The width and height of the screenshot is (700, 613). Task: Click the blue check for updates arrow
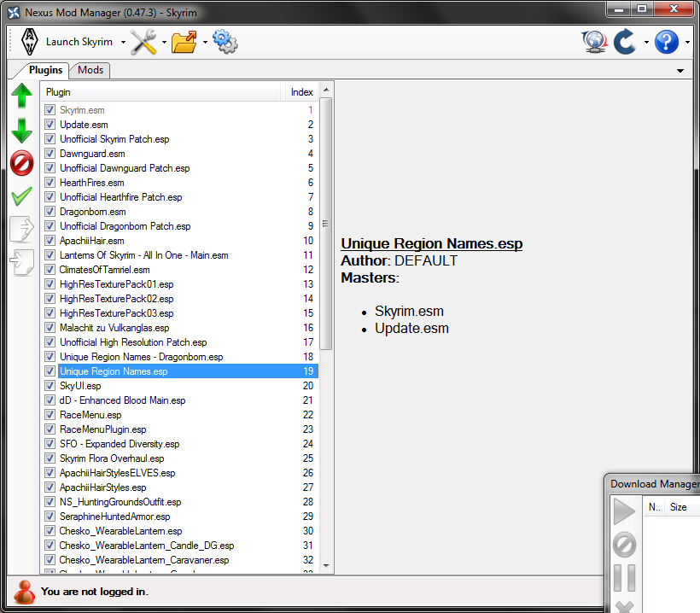[x=627, y=41]
